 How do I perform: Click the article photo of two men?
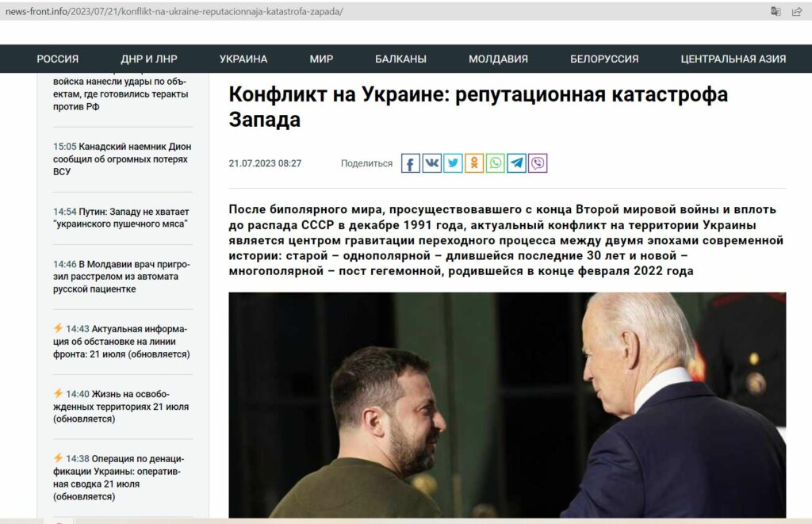(x=507, y=405)
